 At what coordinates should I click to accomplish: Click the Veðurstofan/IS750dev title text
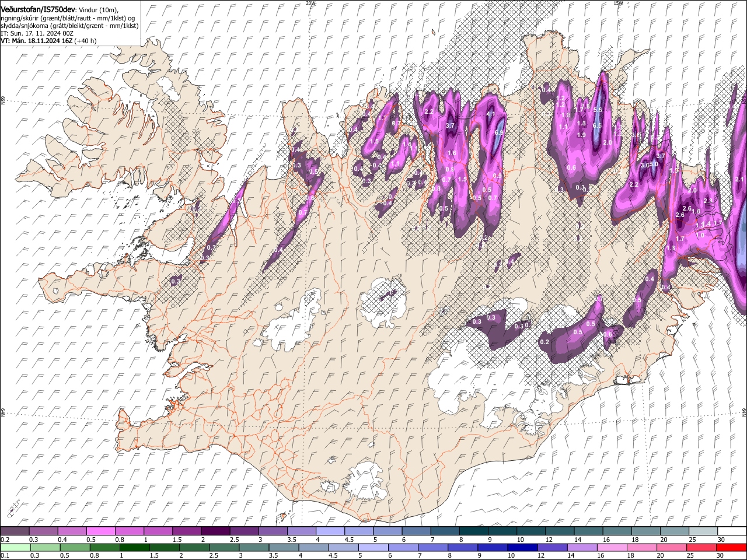(x=38, y=9)
